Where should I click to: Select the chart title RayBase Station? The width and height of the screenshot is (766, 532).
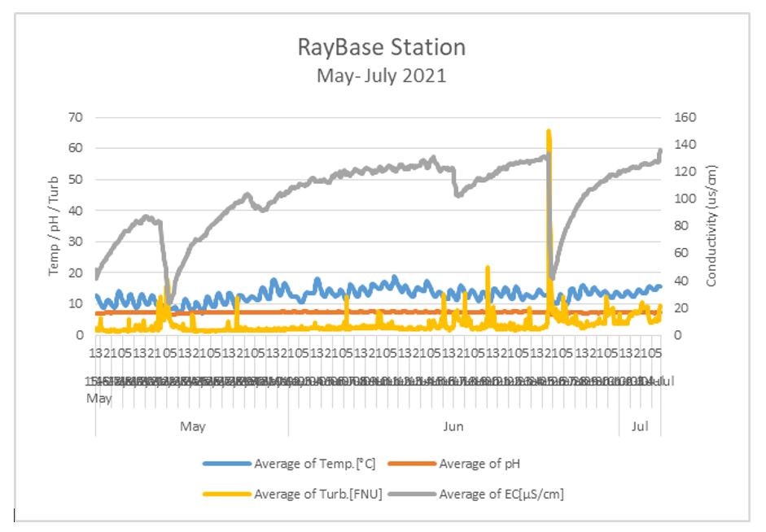[x=382, y=47]
